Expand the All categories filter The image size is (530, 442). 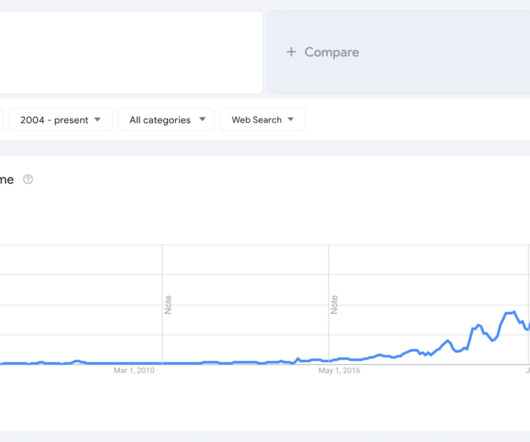pyautogui.click(x=166, y=119)
